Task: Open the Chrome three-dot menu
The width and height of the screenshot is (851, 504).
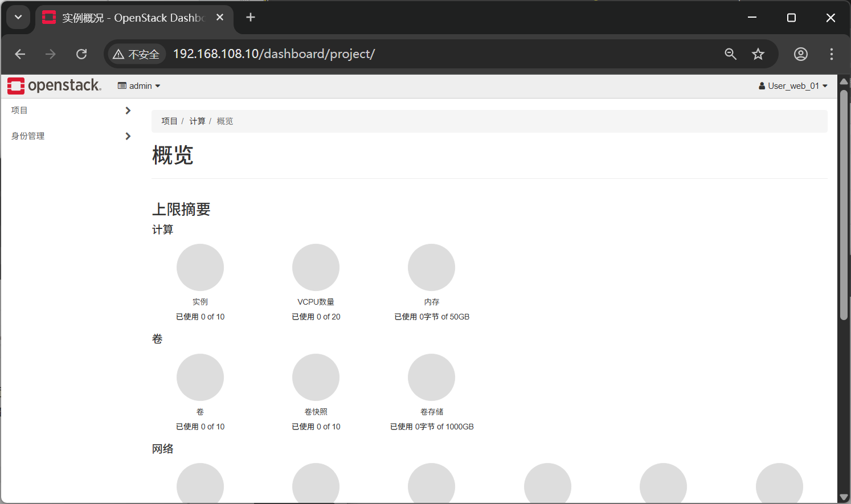Action: 832,54
